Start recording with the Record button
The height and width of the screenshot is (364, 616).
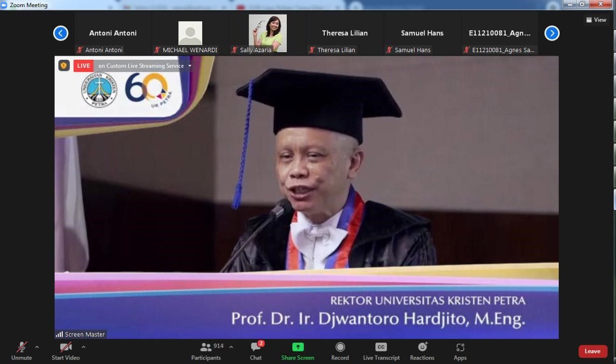click(340, 351)
